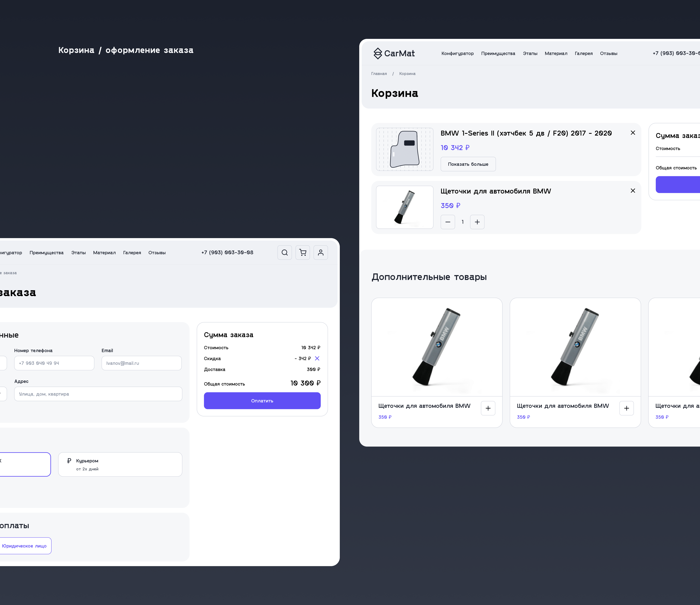
Task: Click the CarMat logo
Action: click(x=394, y=53)
